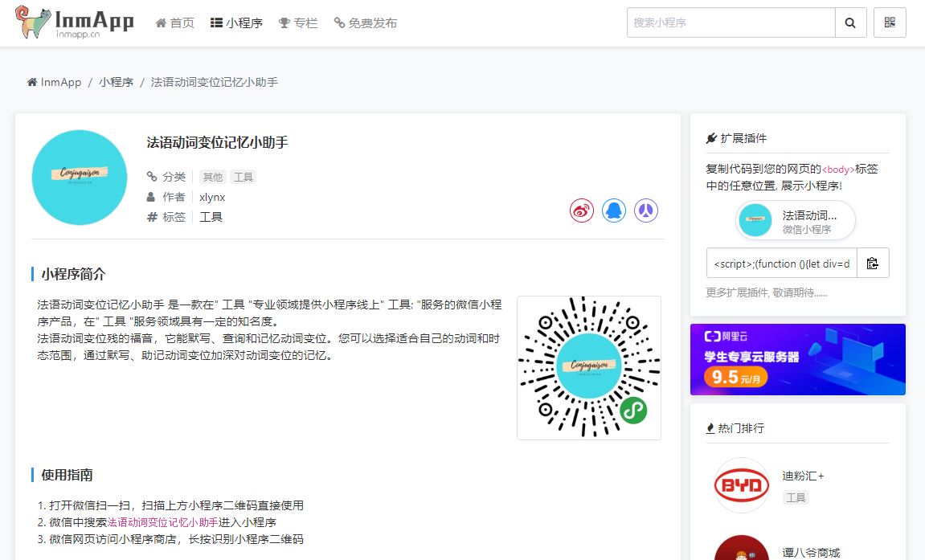Click the pink 法语动词变位记忆小助手 search link

[x=174, y=522]
